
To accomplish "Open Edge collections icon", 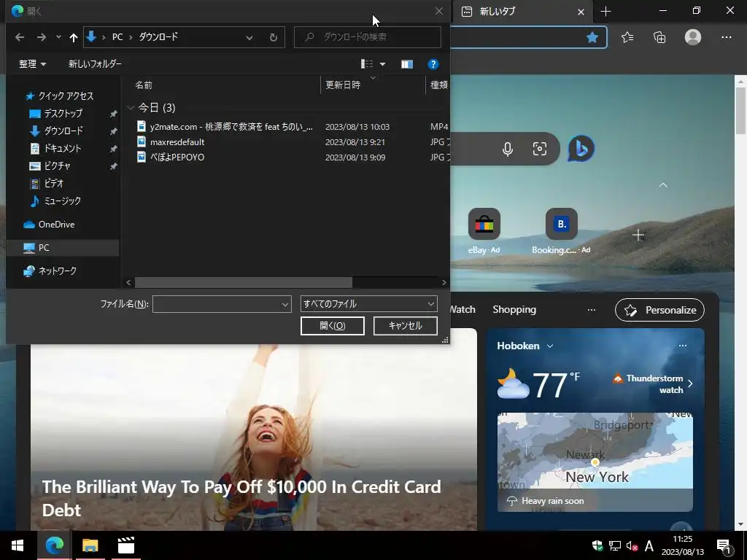I will (659, 37).
